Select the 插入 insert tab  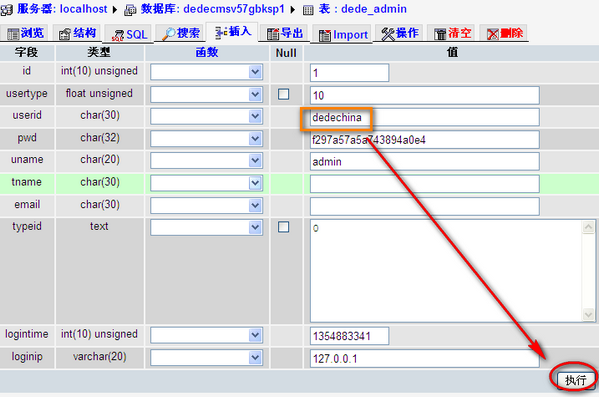click(232, 32)
